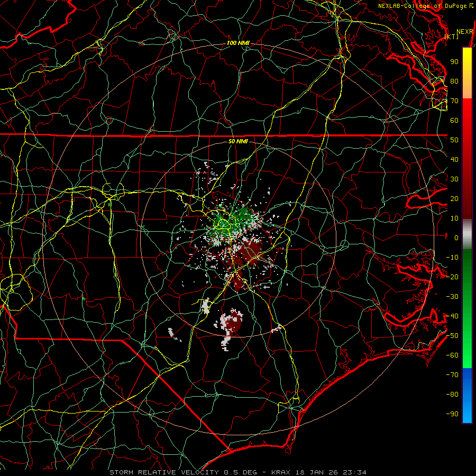
Task: Click the -80 value on the velocity scale
Action: point(452,395)
